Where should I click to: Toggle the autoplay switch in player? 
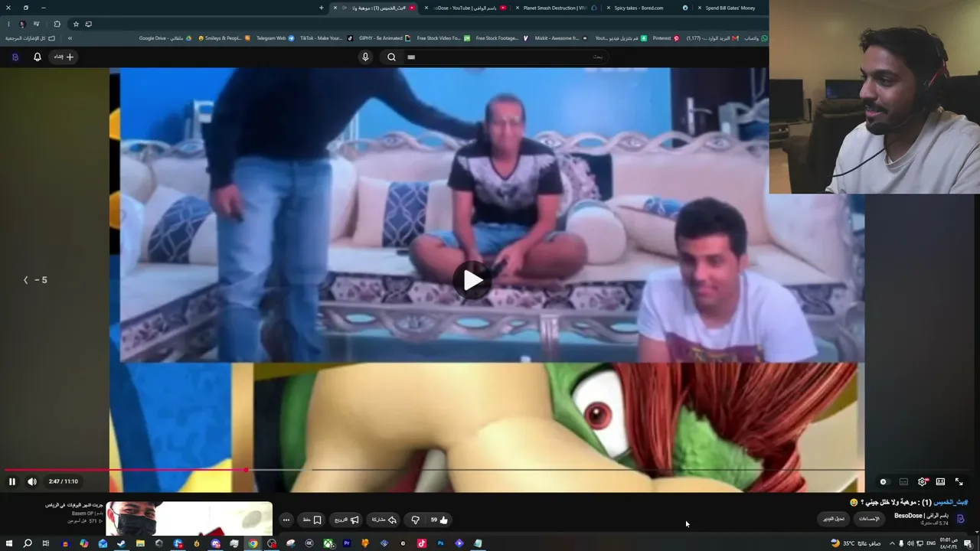pos(884,482)
